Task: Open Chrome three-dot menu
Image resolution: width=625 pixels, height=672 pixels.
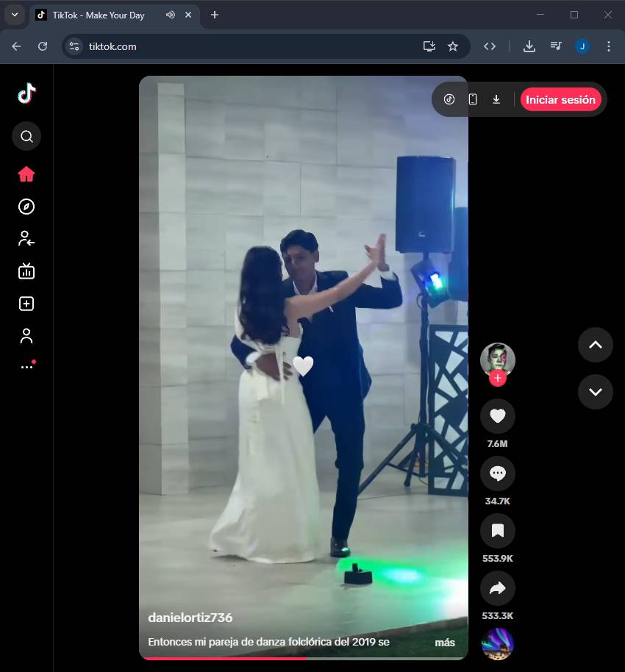Action: coord(608,46)
